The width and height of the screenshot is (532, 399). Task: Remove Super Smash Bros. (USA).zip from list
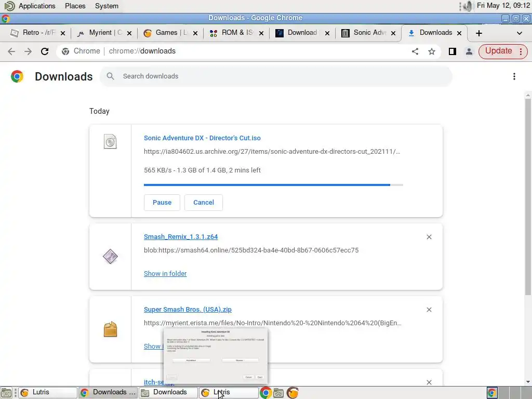pos(429,310)
